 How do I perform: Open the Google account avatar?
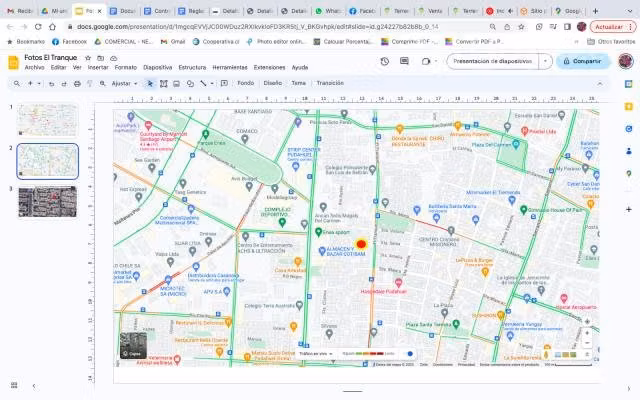click(625, 61)
